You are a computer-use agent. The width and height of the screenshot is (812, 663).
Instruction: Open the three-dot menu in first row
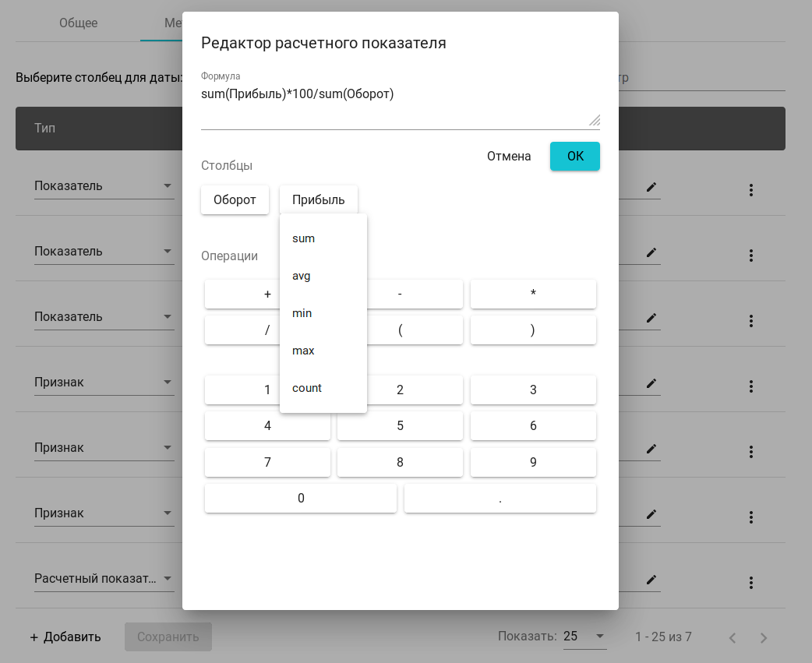[751, 190]
